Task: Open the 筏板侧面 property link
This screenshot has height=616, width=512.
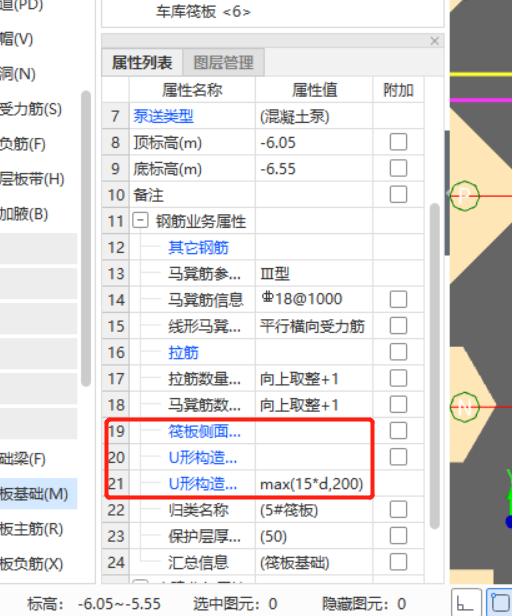Action: (204, 431)
